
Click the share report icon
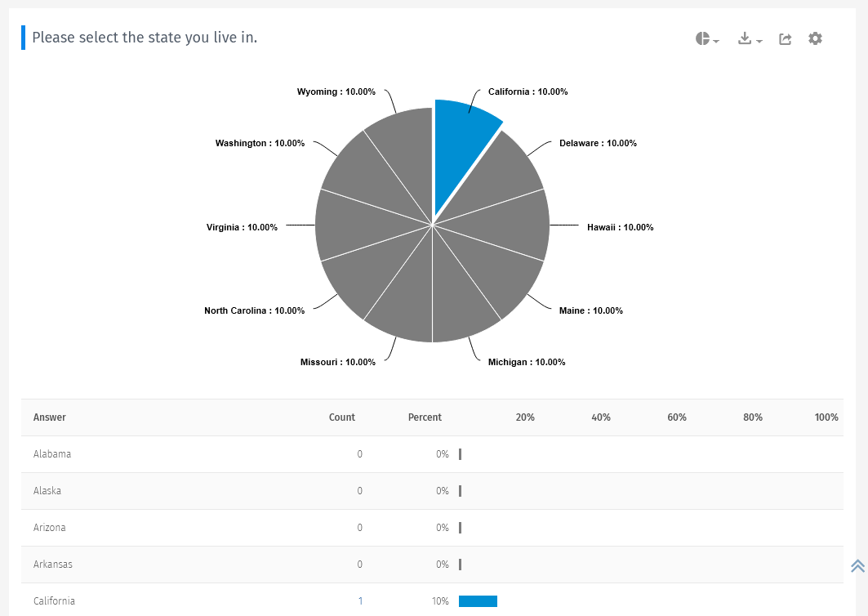click(x=785, y=38)
